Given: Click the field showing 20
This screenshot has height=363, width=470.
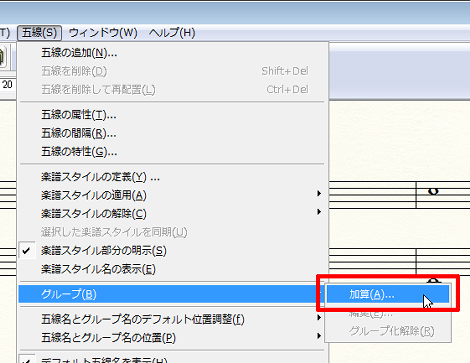Looking at the screenshot, I should pyautogui.click(x=7, y=85).
